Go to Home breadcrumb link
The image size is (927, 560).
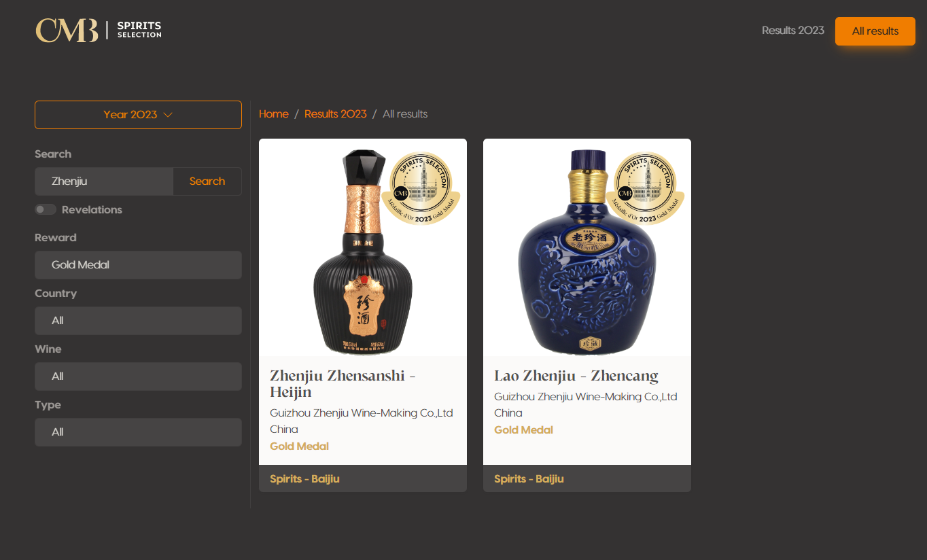[274, 114]
